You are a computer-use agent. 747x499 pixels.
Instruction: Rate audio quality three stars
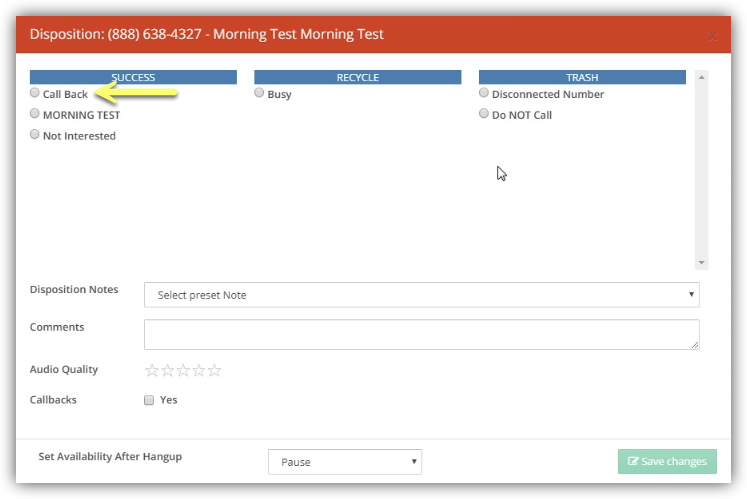[x=183, y=371]
